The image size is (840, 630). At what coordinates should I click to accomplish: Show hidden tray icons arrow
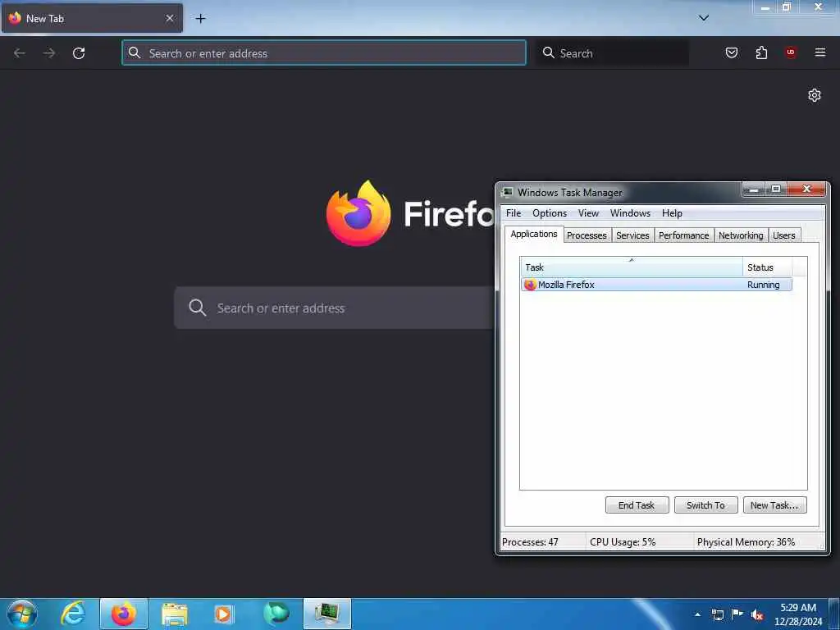(x=697, y=614)
